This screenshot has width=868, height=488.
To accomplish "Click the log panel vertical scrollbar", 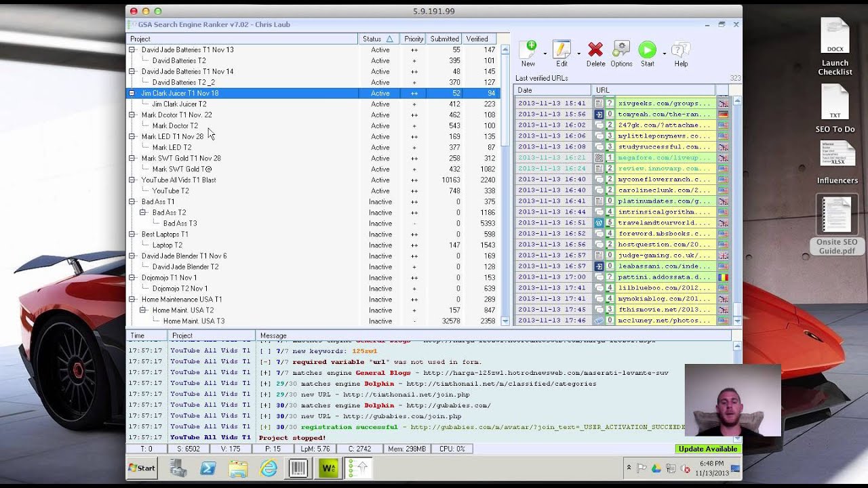I will click(x=737, y=392).
